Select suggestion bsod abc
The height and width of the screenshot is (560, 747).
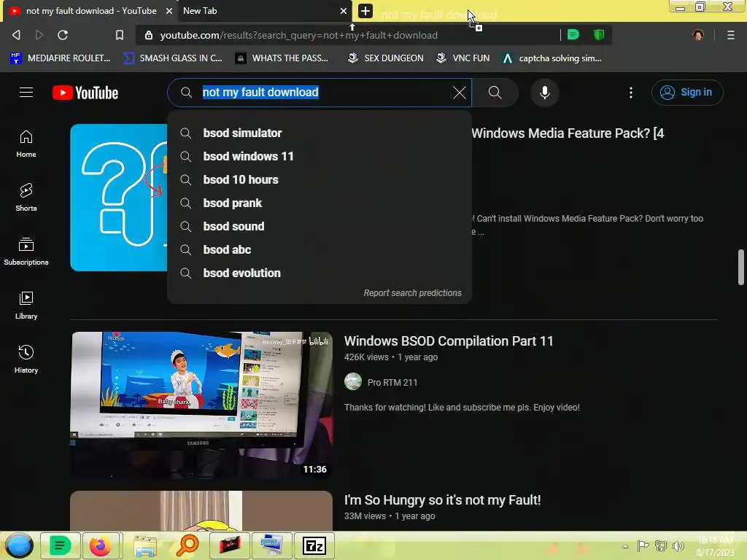click(x=320, y=249)
